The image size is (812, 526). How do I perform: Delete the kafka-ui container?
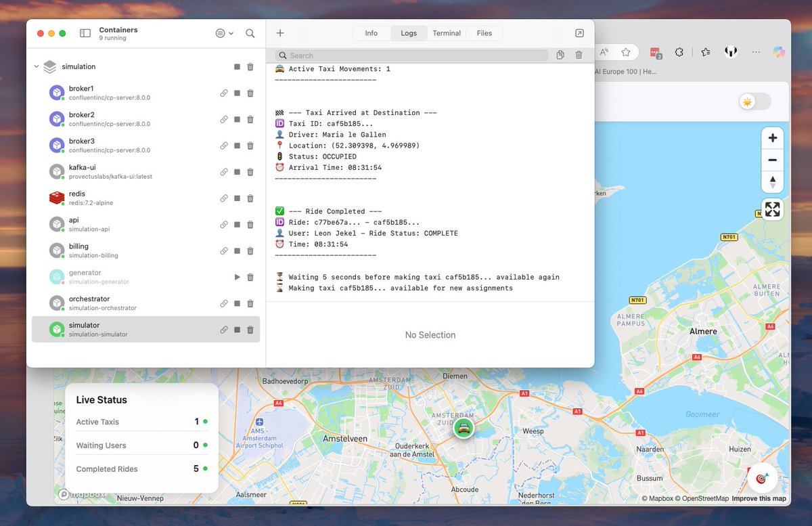250,172
